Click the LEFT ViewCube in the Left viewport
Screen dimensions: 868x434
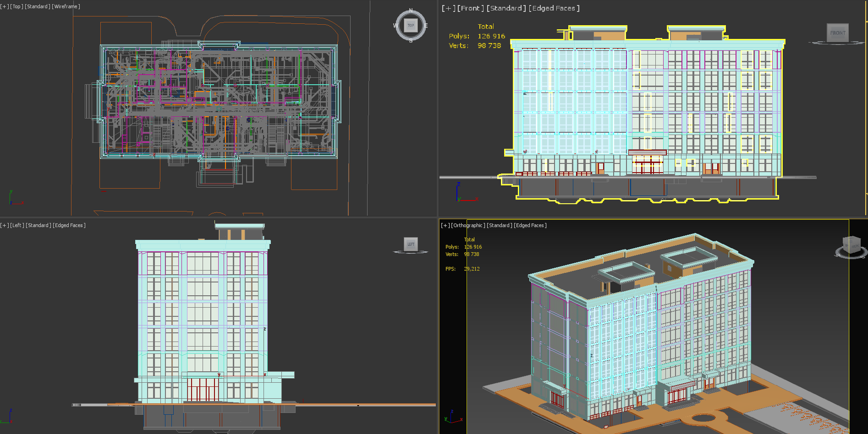(411, 244)
